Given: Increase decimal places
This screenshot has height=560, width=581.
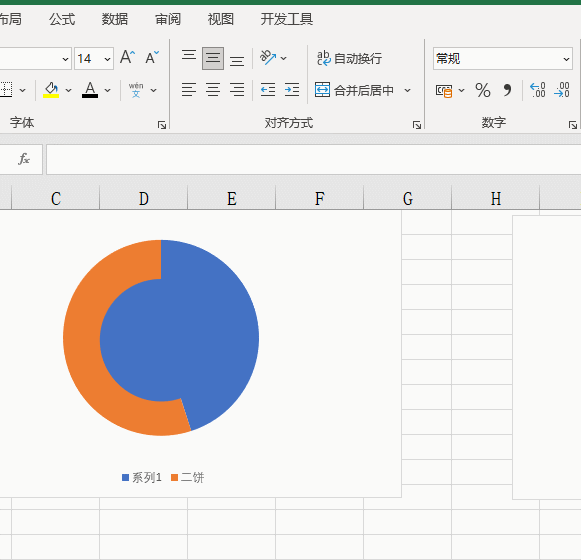Looking at the screenshot, I should pyautogui.click(x=537, y=90).
